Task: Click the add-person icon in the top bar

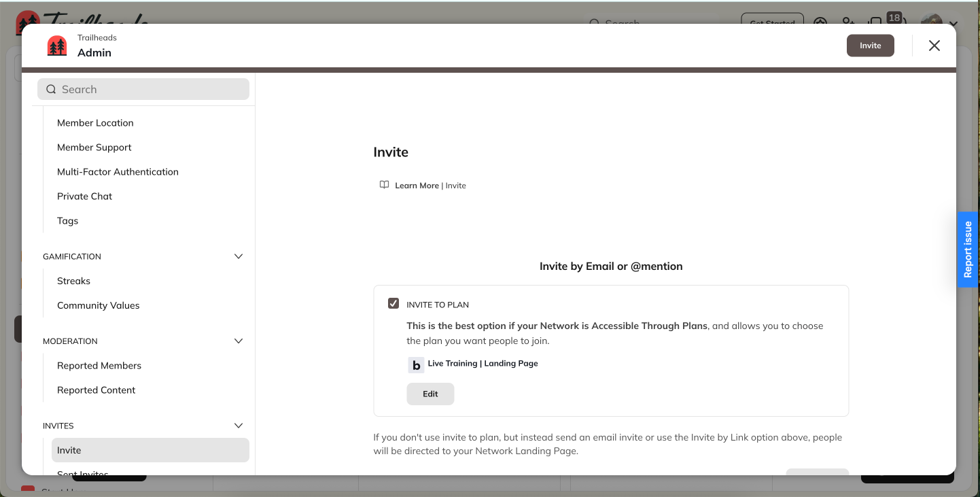Action: (849, 22)
